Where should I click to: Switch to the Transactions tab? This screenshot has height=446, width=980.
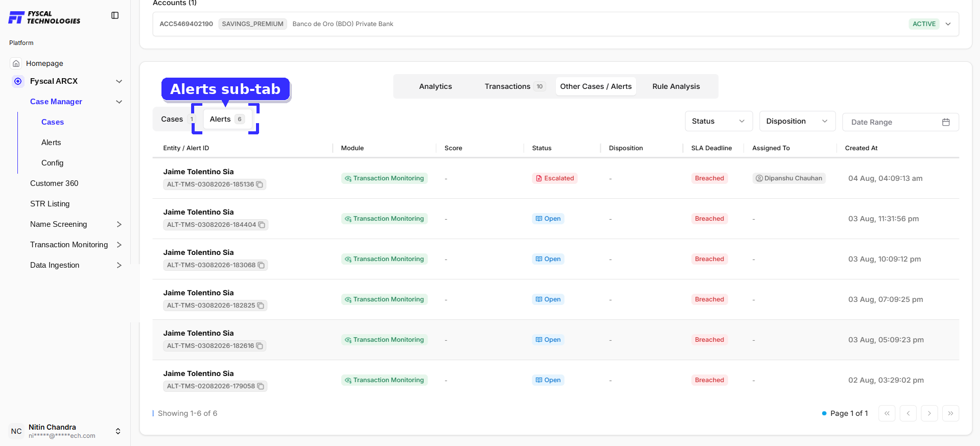[515, 86]
